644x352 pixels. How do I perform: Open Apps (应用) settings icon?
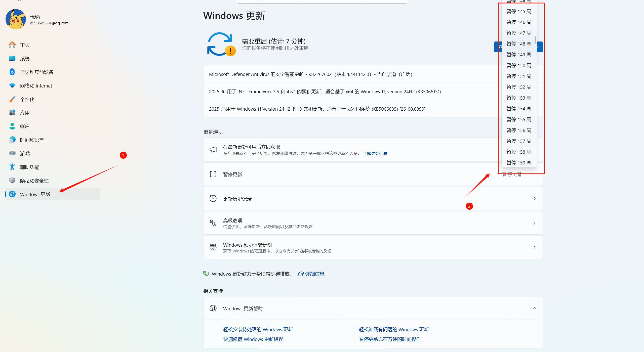(12, 113)
